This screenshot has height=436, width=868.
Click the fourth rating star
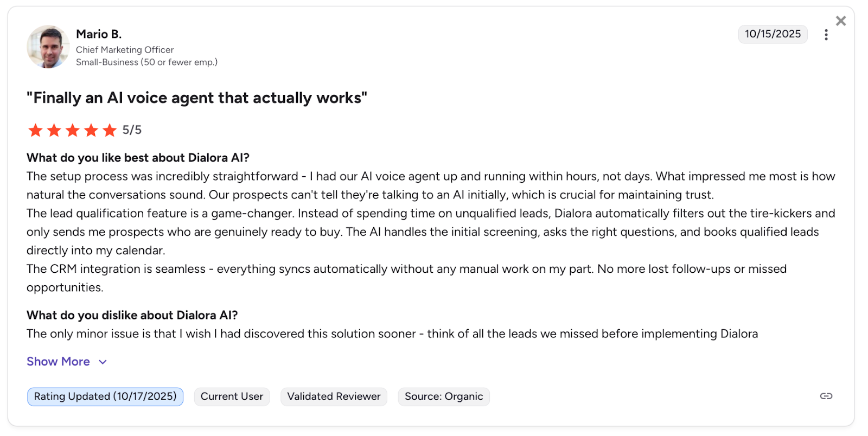coord(91,130)
